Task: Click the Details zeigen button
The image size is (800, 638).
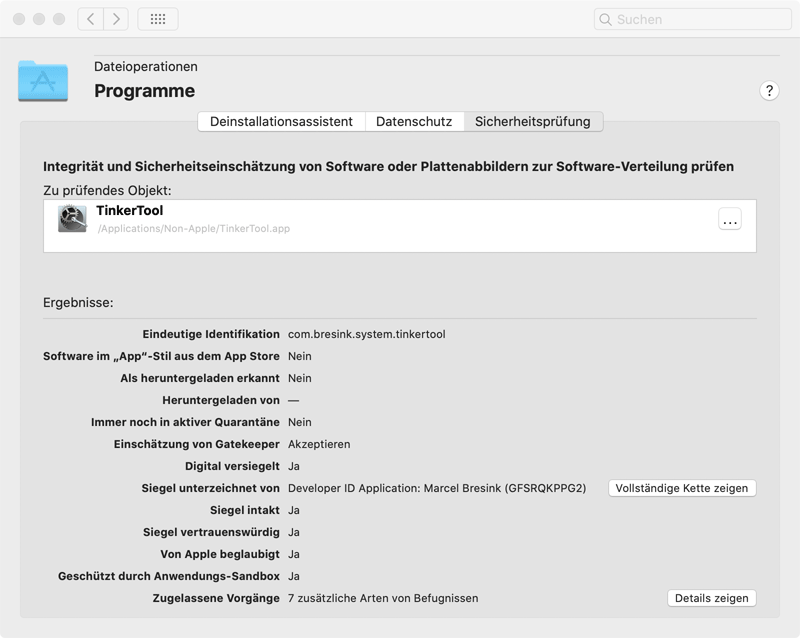Action: pos(711,598)
